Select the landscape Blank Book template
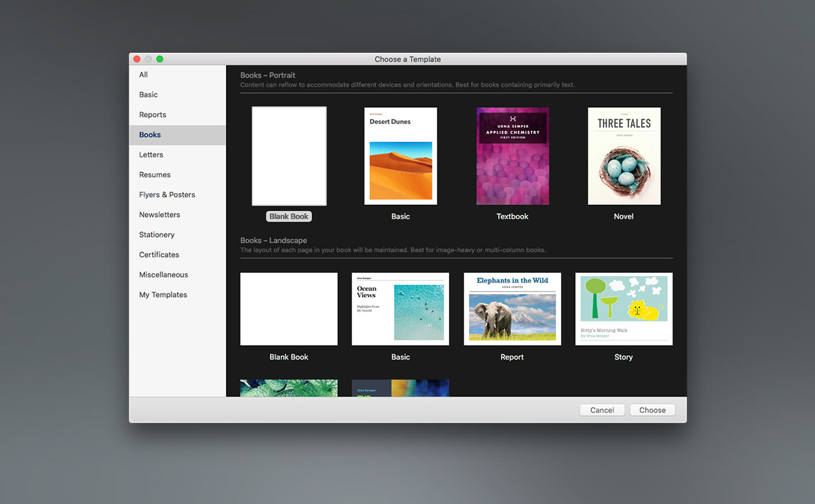815x504 pixels. (289, 309)
